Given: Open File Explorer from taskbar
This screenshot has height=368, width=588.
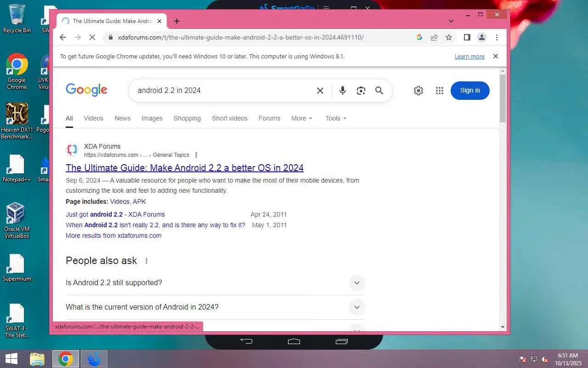Looking at the screenshot, I should 37,359.
